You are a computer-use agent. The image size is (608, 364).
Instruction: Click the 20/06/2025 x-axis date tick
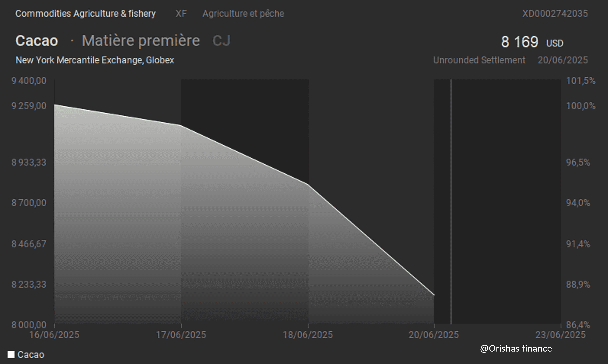(x=434, y=335)
